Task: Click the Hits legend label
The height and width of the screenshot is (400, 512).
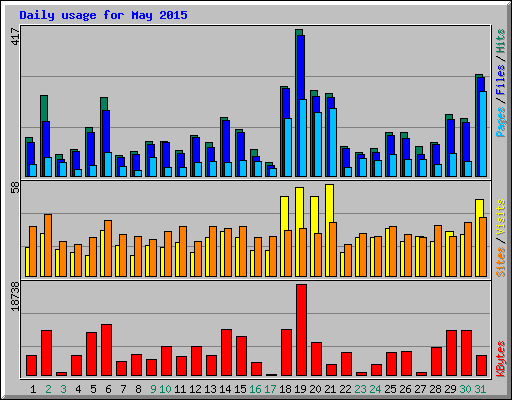Action: [x=501, y=41]
